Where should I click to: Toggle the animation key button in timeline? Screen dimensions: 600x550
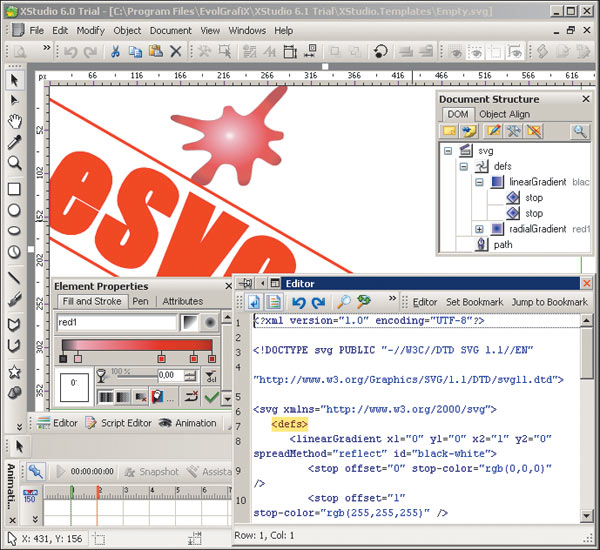36,472
